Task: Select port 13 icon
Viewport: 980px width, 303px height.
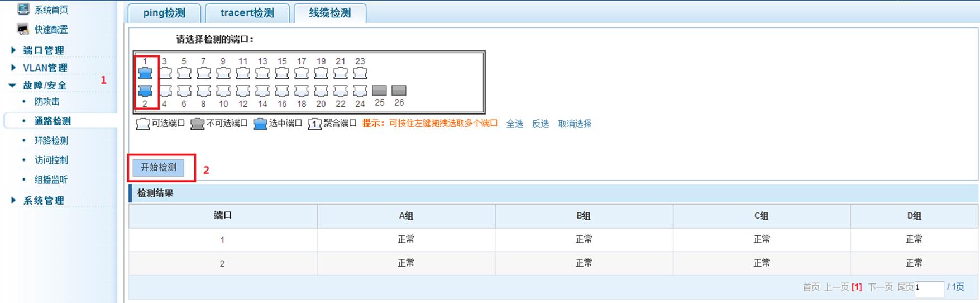Action: pyautogui.click(x=262, y=73)
